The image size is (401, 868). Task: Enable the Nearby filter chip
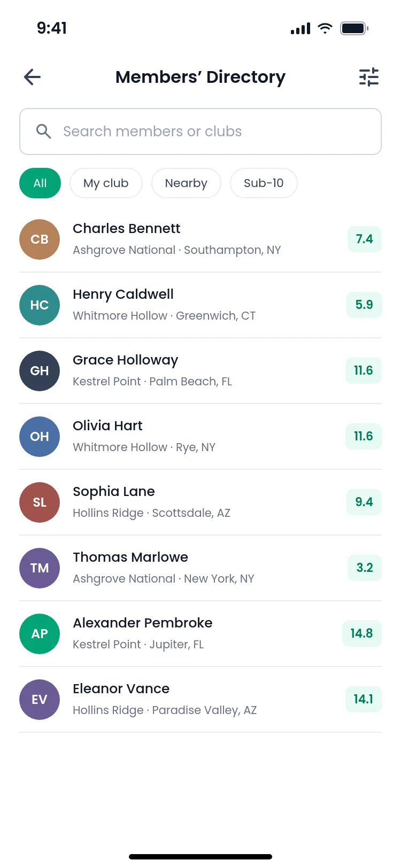(x=186, y=183)
